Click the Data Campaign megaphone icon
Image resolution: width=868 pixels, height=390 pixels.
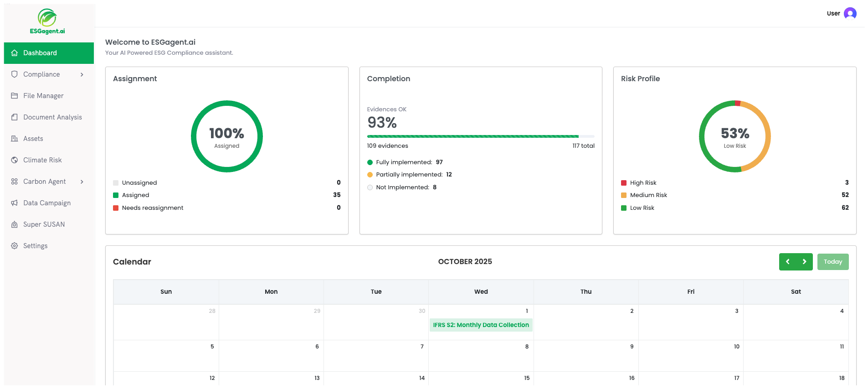(x=15, y=203)
